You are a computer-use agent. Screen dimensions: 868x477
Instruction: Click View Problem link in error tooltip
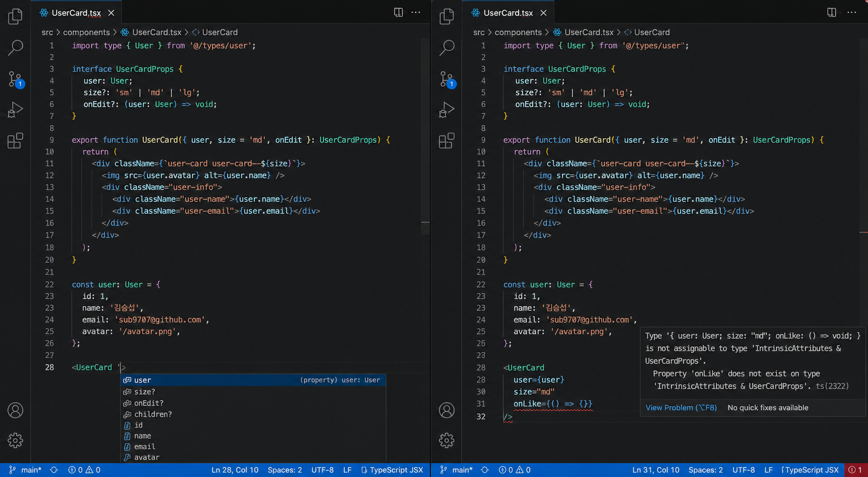[x=681, y=408]
